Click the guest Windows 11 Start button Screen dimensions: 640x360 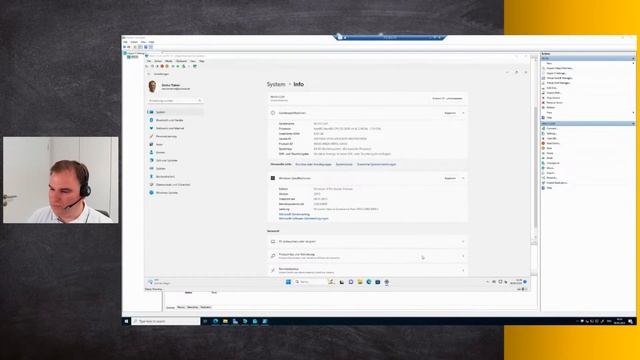tap(288, 282)
